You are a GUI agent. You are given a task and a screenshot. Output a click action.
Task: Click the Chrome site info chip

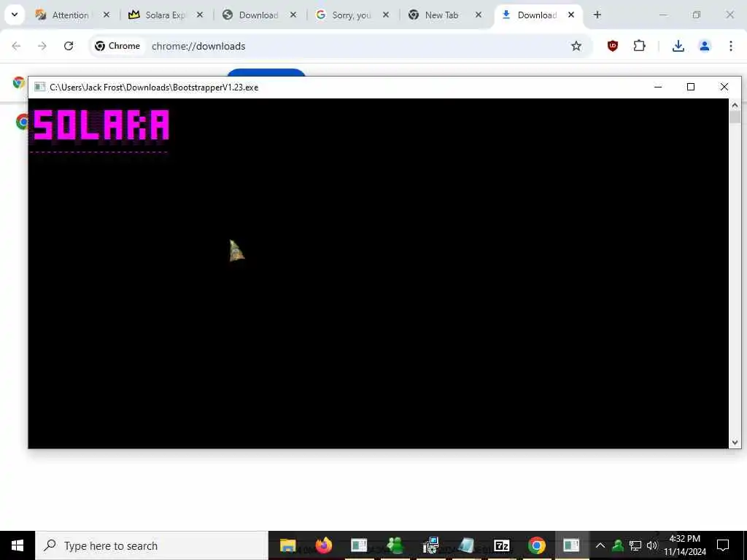point(117,46)
